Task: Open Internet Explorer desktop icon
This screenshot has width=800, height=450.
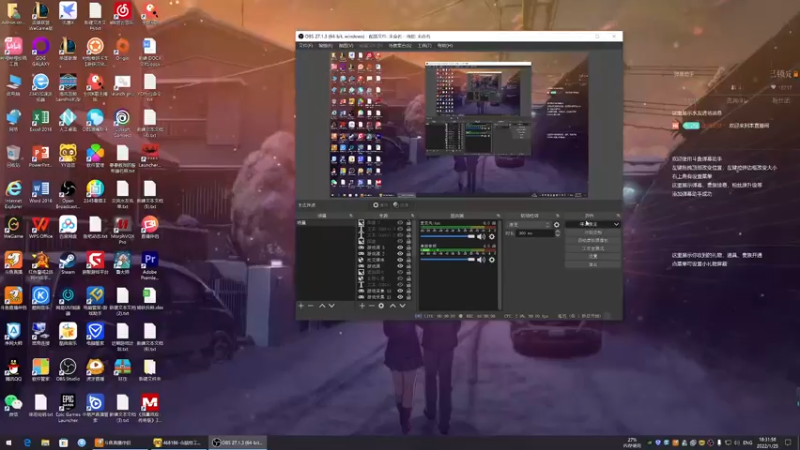Action: tap(13, 194)
